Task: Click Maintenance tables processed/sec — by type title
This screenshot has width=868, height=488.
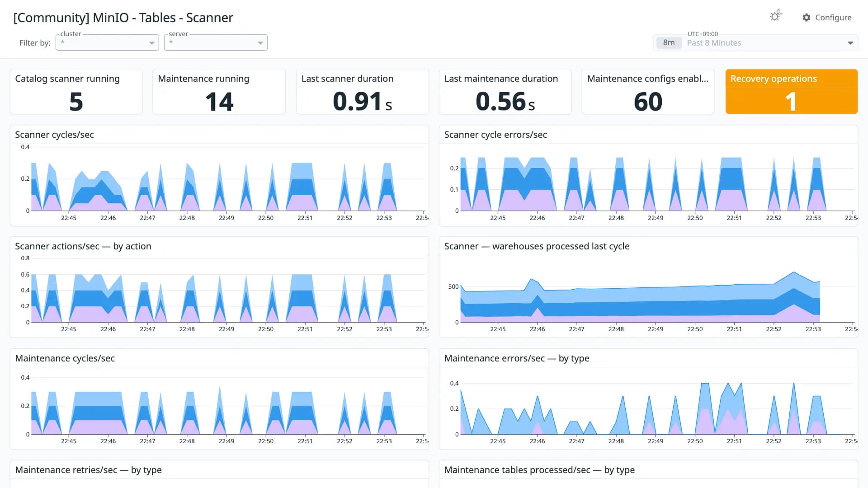Action: (539, 470)
